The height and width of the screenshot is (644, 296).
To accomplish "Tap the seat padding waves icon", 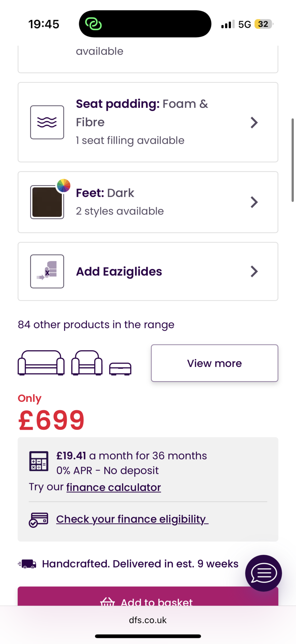I will [x=47, y=122].
